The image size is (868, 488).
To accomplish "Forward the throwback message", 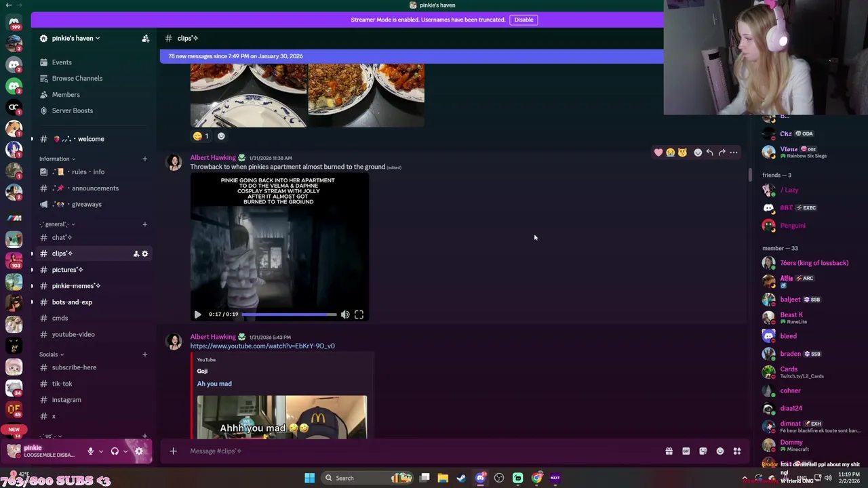I will tap(722, 152).
